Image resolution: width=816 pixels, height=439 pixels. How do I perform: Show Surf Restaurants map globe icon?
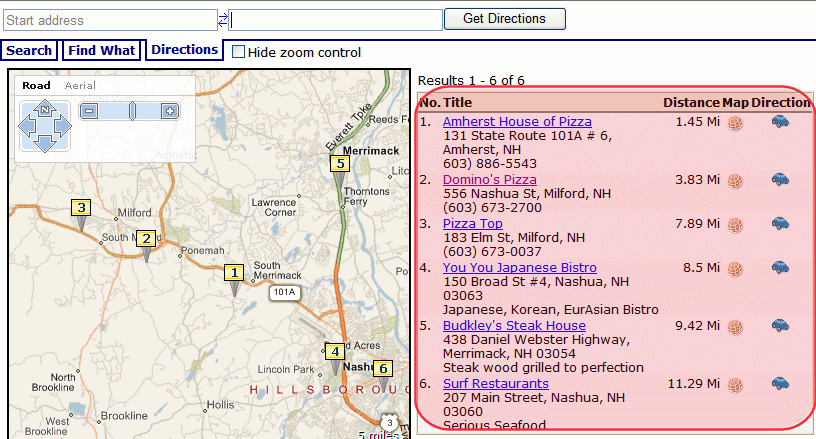735,385
